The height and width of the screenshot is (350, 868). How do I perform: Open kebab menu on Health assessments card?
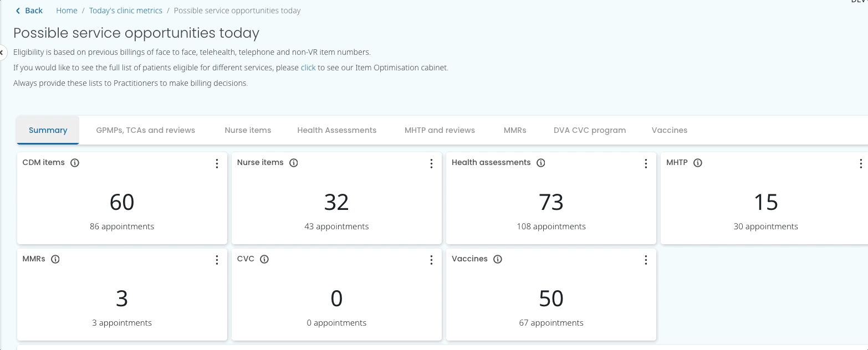coord(646,163)
